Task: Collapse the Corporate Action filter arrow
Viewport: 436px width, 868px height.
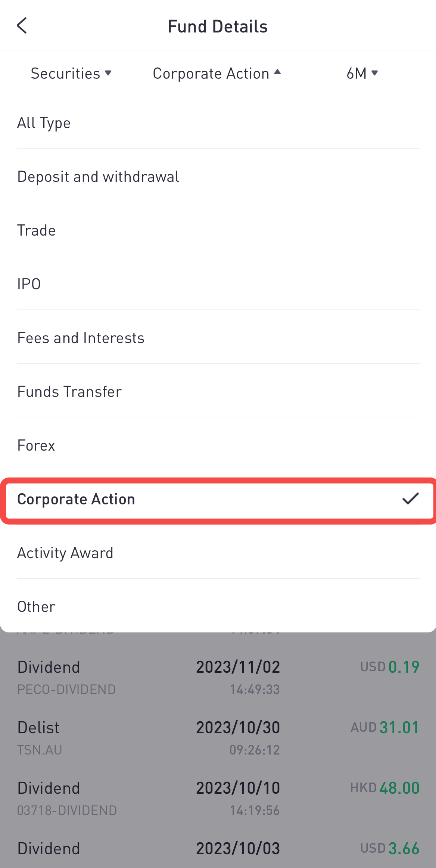Action: click(x=277, y=72)
